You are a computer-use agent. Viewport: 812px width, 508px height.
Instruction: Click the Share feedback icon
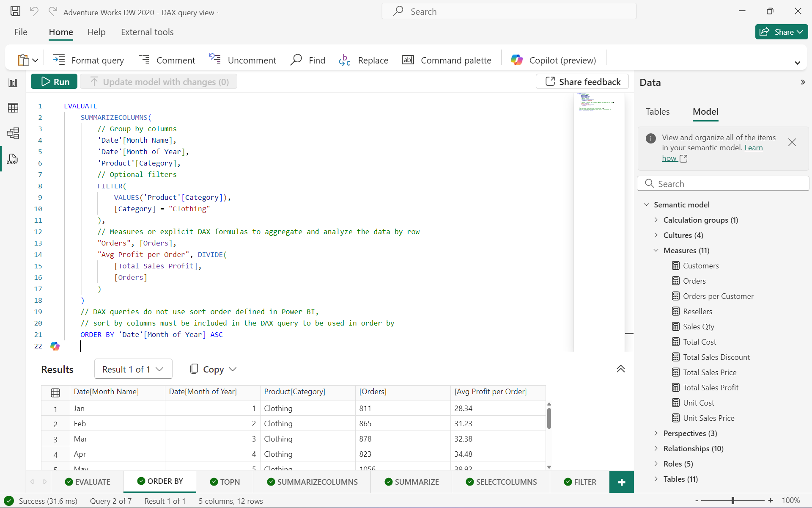tap(549, 81)
